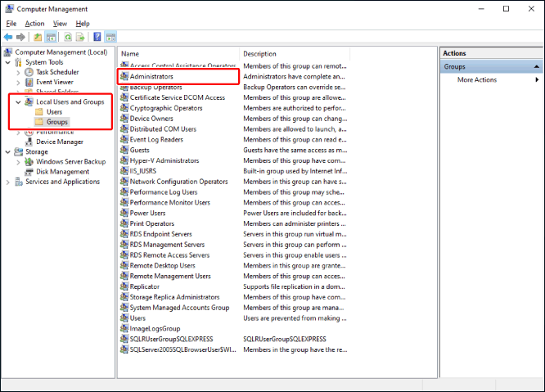This screenshot has height=392, width=545.
Task: Select the Users folder in tree
Action: pos(54,112)
